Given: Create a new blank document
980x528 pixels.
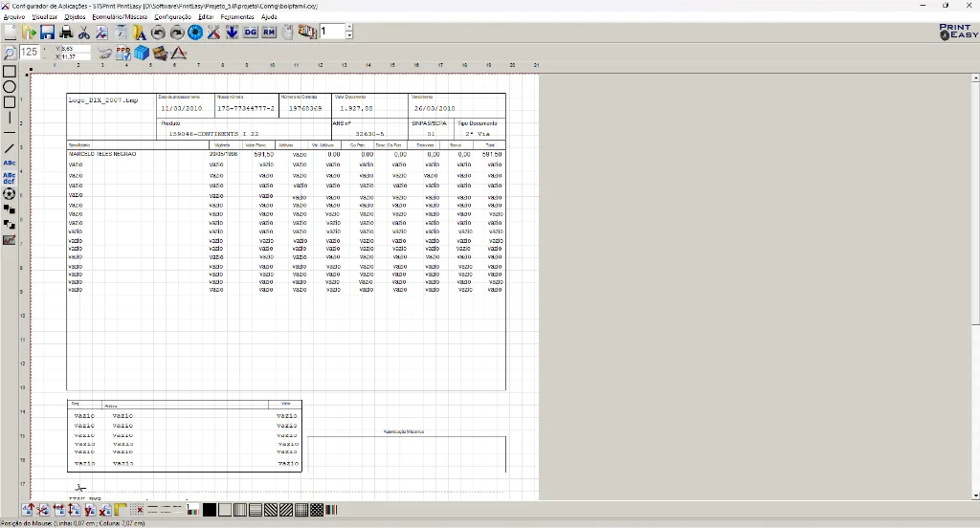Looking at the screenshot, I should point(10,32).
